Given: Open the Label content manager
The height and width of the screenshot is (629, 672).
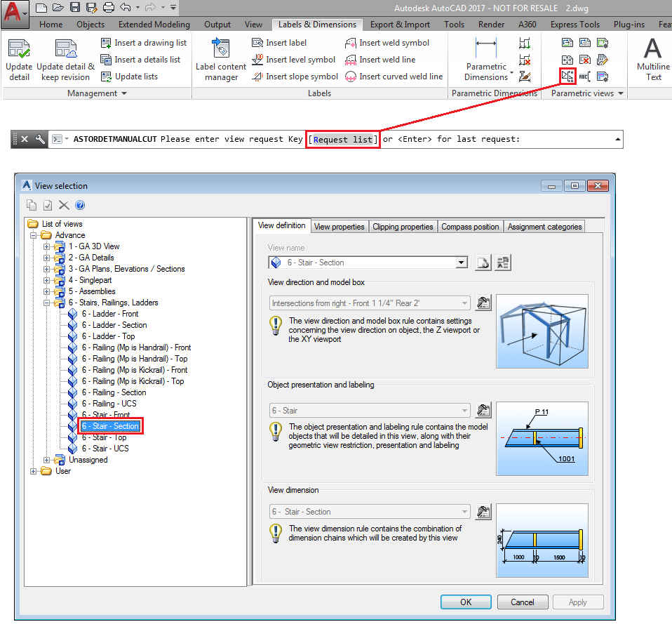Looking at the screenshot, I should (221, 59).
